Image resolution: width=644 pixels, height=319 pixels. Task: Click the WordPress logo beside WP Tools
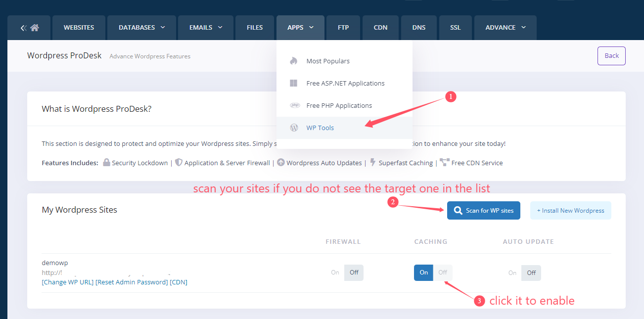pyautogui.click(x=294, y=128)
